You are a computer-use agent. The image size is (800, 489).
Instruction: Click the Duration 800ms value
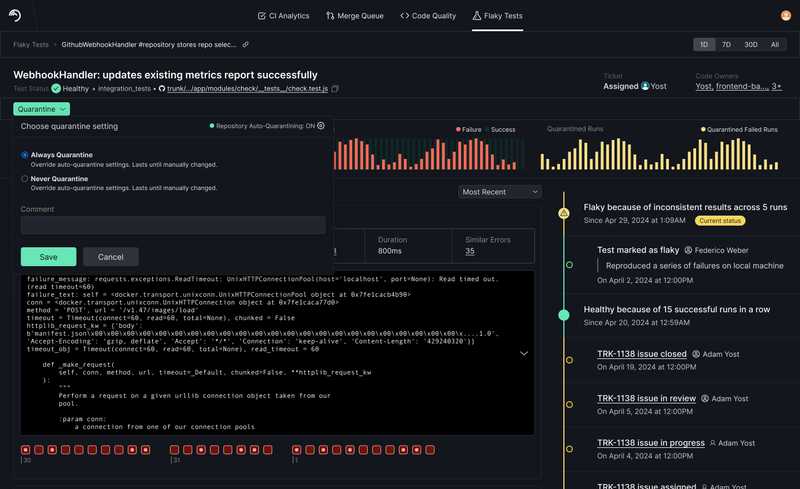coord(390,251)
